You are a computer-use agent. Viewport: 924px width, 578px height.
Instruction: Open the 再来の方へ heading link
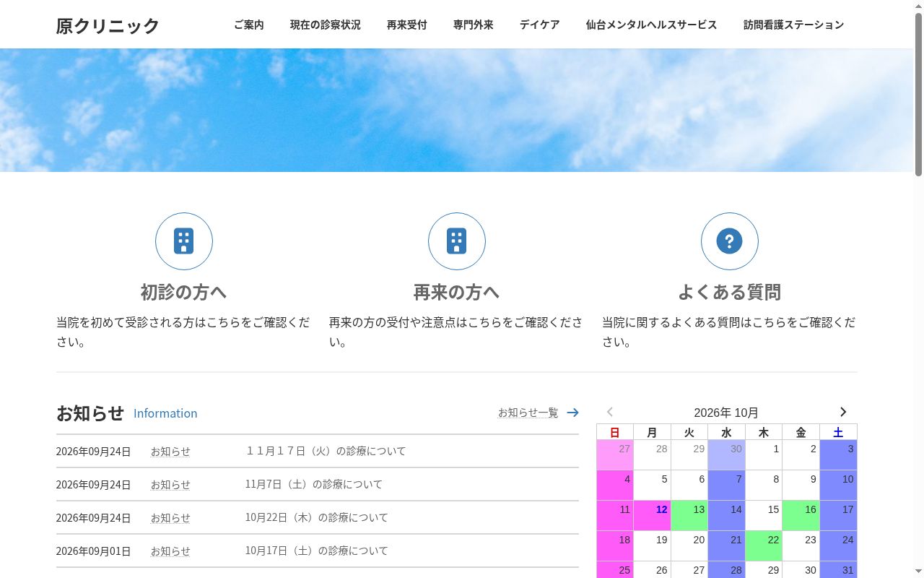(x=457, y=292)
